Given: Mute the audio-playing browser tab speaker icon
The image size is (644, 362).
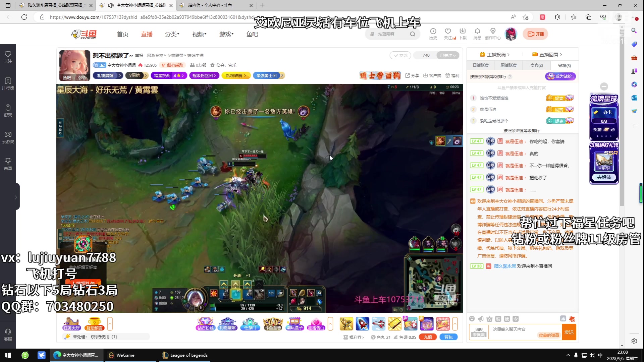Looking at the screenshot, I should (111, 5).
